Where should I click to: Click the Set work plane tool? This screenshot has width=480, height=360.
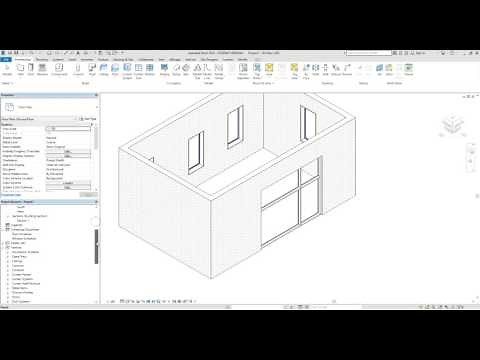tap(379, 70)
